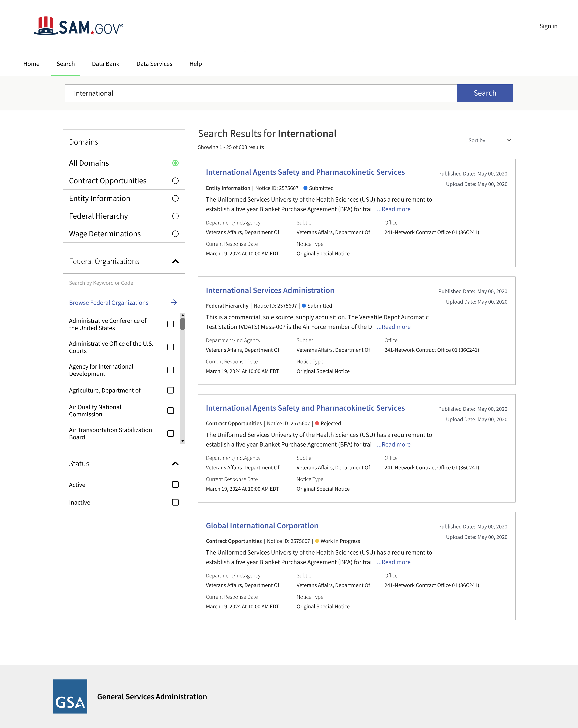Check Administrative Conference of the United States

tap(171, 324)
